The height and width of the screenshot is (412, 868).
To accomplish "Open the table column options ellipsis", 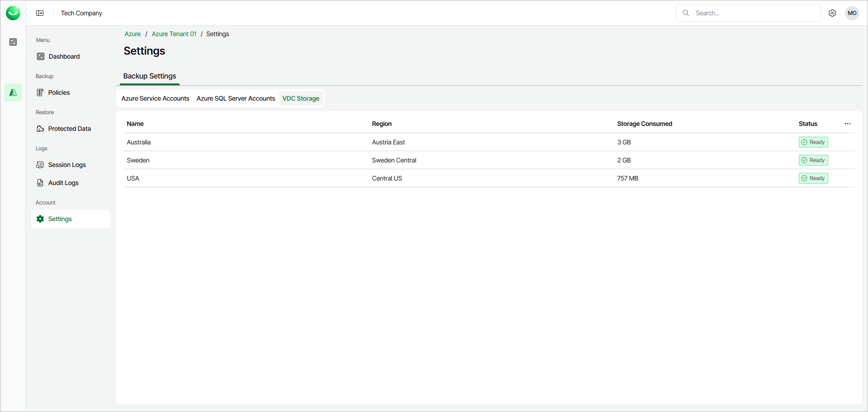I will point(848,124).
